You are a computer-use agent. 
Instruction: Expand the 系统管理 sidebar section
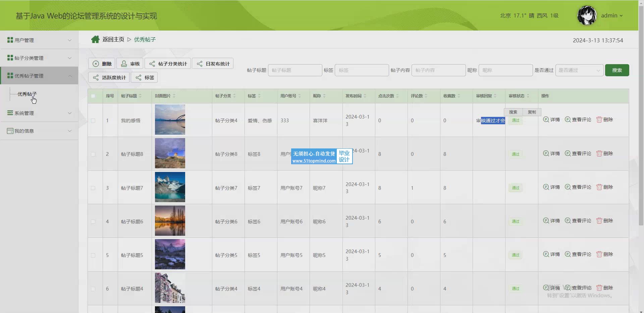point(39,113)
